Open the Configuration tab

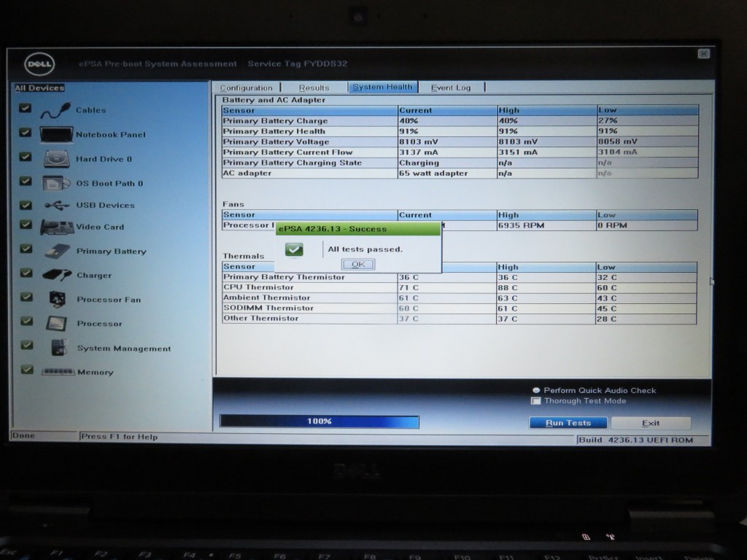click(x=247, y=87)
